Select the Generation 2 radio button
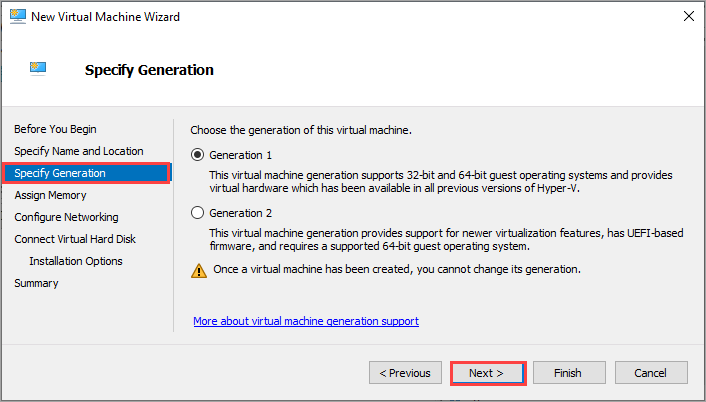Viewport: 706px width, 402px height. pyautogui.click(x=197, y=212)
